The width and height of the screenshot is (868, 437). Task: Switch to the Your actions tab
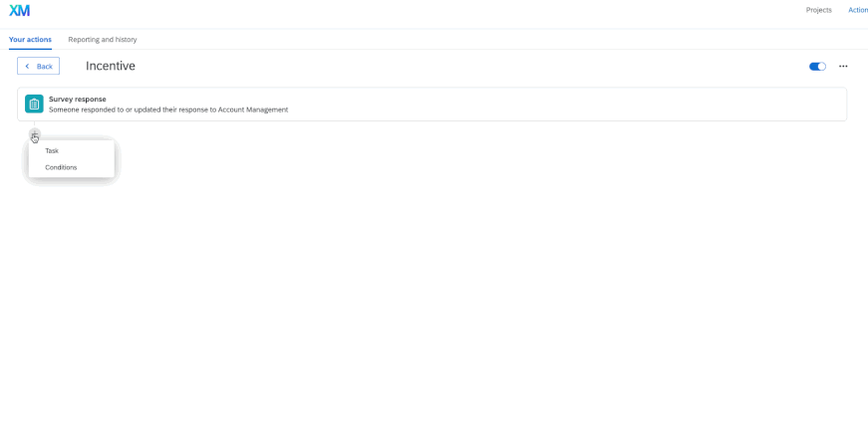(31, 40)
